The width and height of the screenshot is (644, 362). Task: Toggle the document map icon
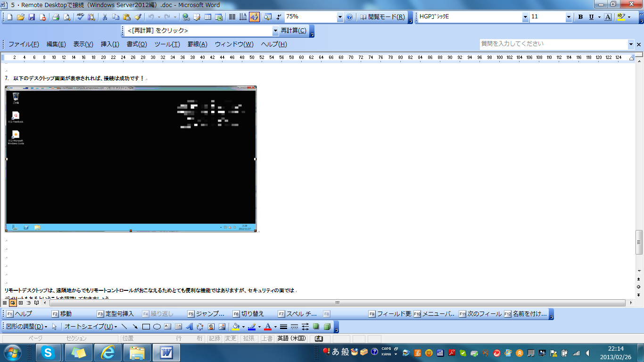[x=268, y=17]
